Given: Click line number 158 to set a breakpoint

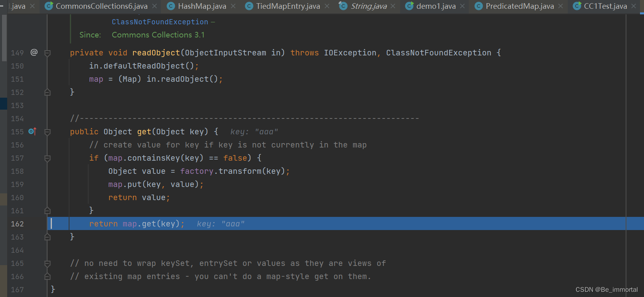Looking at the screenshot, I should (17, 171).
